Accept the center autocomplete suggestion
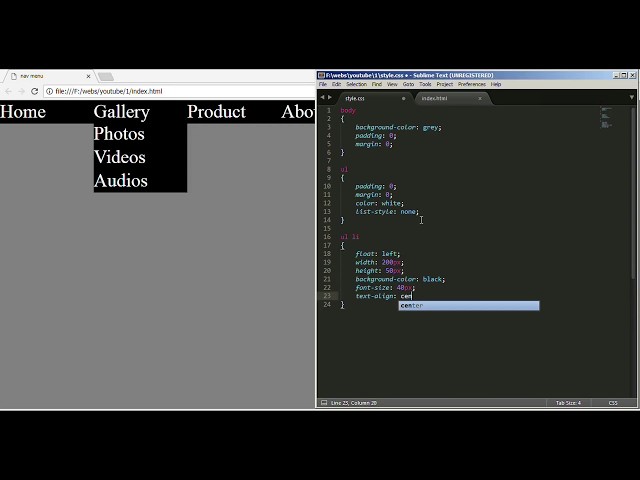Screen dimensions: 640x480 pyautogui.click(x=469, y=305)
